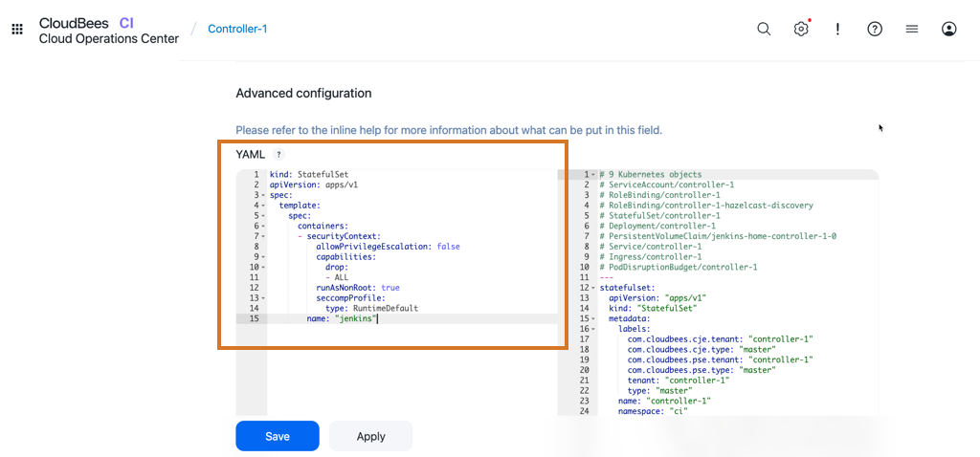Screen dimensions: 980x457
Task: Click '# Service/controller-1' comment line
Action: [x=650, y=247]
